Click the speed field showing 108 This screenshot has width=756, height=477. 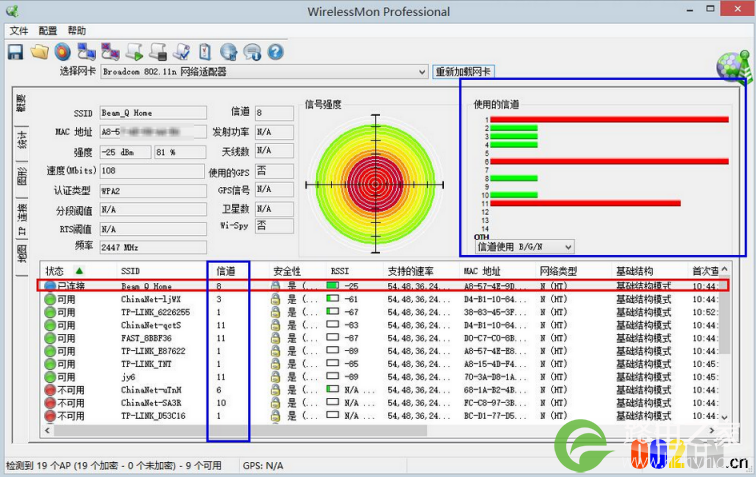pyautogui.click(x=152, y=171)
